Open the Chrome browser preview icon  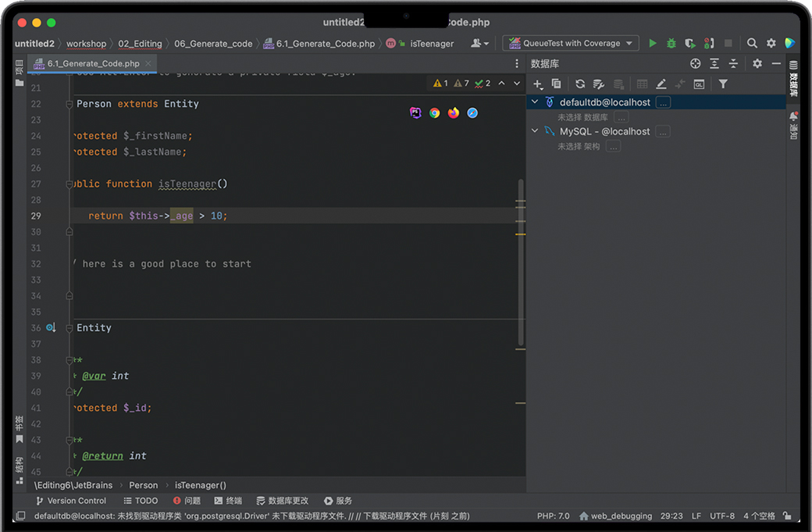click(435, 113)
